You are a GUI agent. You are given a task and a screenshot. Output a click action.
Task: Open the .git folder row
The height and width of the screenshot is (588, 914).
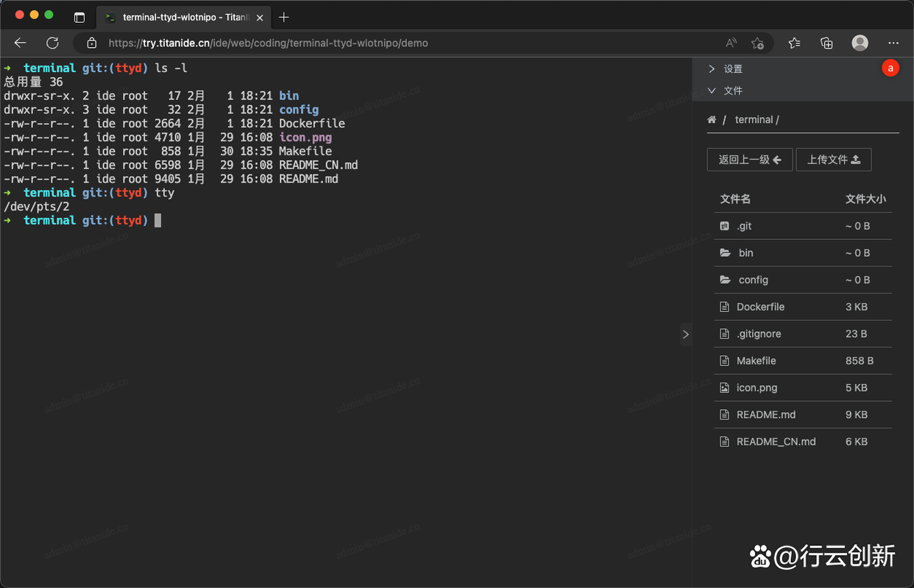[x=803, y=226]
